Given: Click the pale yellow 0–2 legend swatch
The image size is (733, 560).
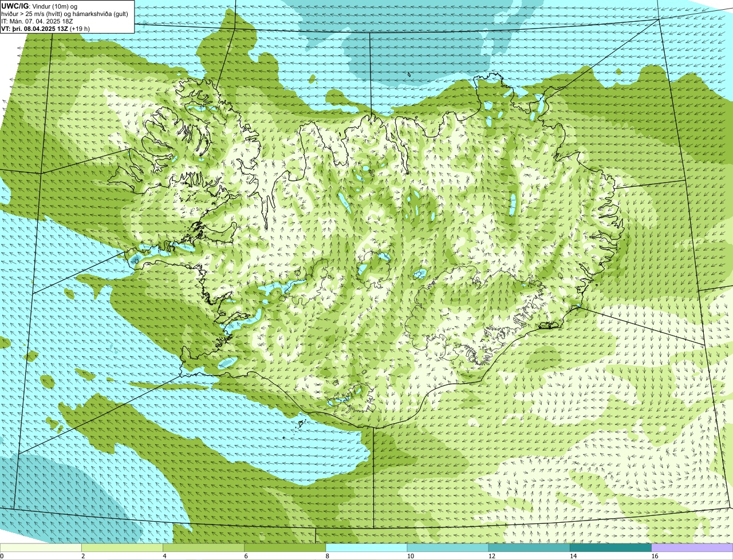Looking at the screenshot, I should (41, 547).
